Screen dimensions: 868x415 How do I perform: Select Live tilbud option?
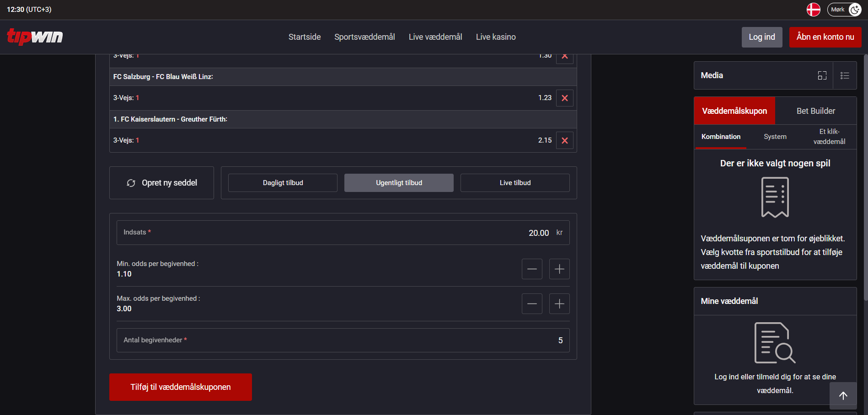pyautogui.click(x=515, y=183)
